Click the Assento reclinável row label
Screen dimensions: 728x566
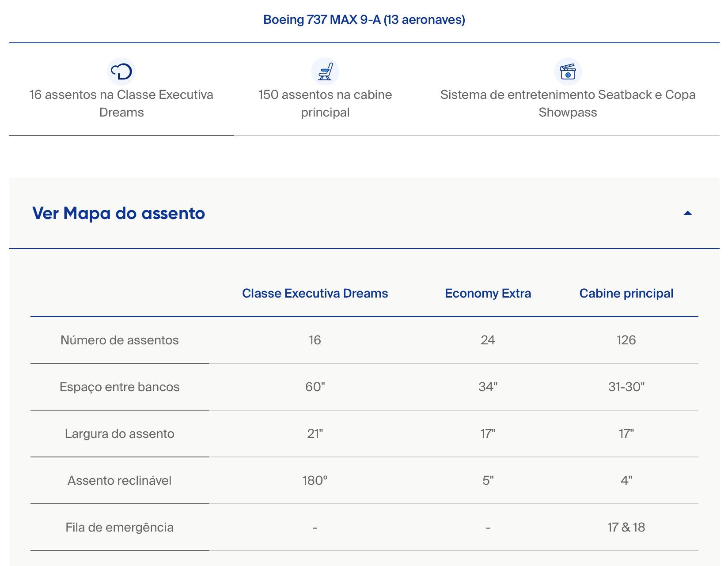pos(120,481)
